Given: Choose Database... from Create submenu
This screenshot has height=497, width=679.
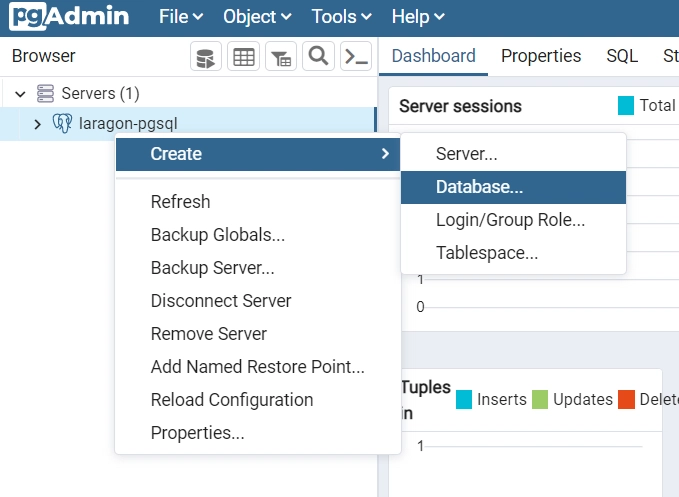Looking at the screenshot, I should coord(513,187).
